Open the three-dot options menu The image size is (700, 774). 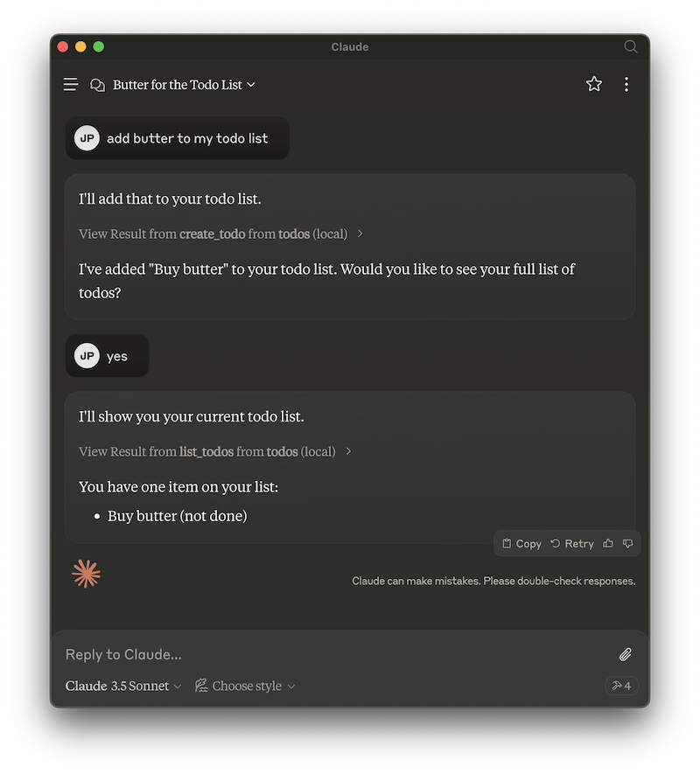(x=626, y=84)
